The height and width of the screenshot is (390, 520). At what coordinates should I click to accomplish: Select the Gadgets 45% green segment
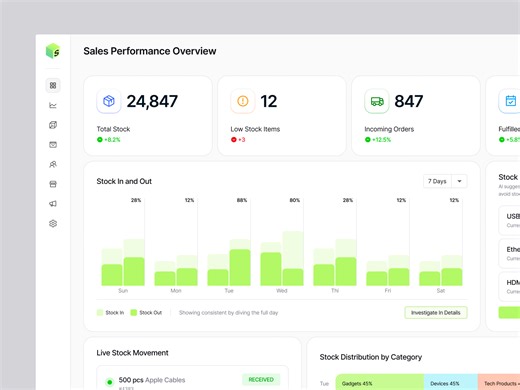click(x=380, y=382)
